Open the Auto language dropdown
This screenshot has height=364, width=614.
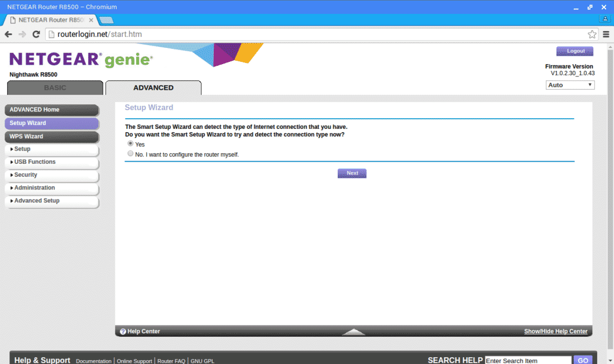(570, 85)
